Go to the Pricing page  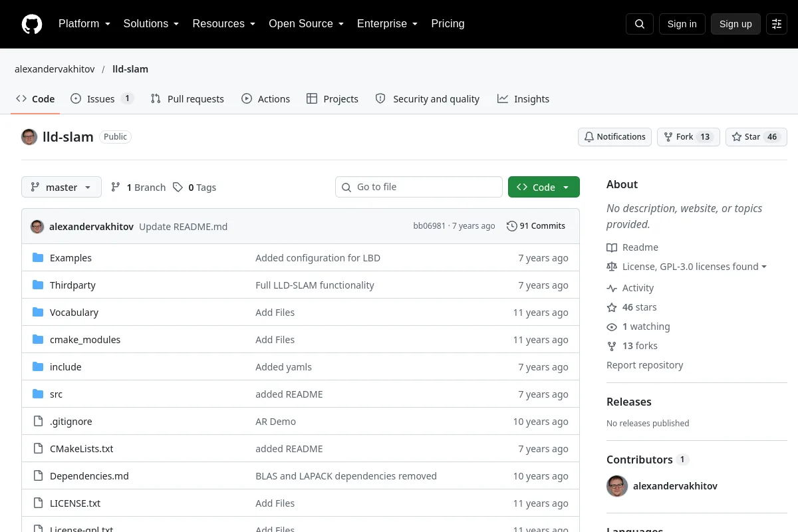pos(448,24)
